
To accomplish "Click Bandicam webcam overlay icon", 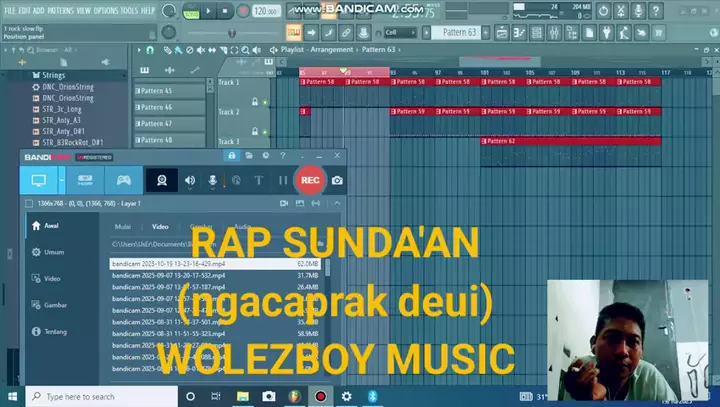I will (x=160, y=180).
